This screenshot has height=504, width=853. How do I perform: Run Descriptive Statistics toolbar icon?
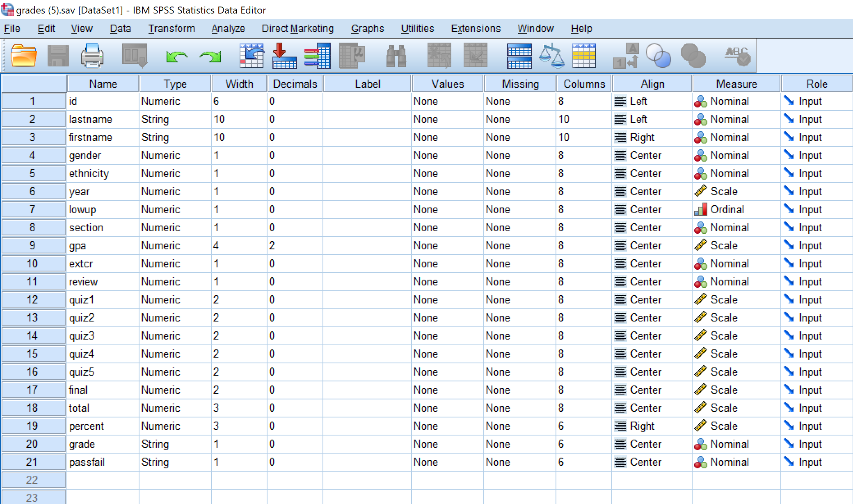(x=352, y=56)
